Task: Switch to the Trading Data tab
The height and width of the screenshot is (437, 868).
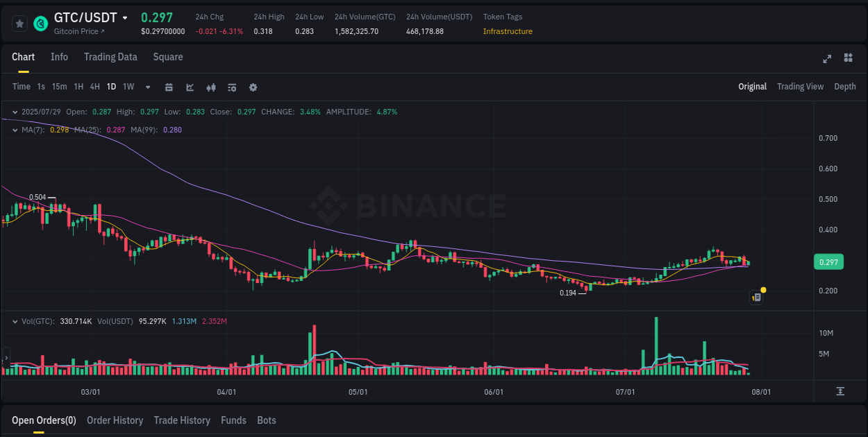Action: coord(110,57)
